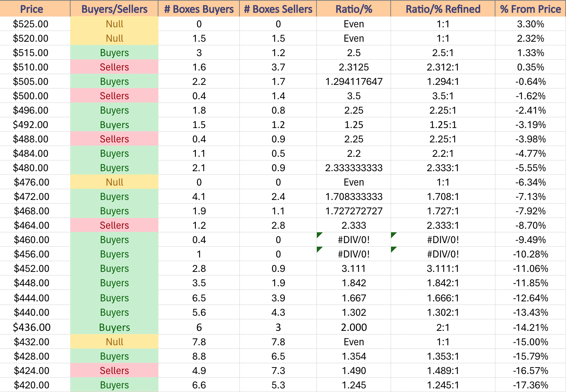Select the 4.1 boxes buyers cell
Image resolution: width=566 pixels, height=392 pixels.
[199, 197]
